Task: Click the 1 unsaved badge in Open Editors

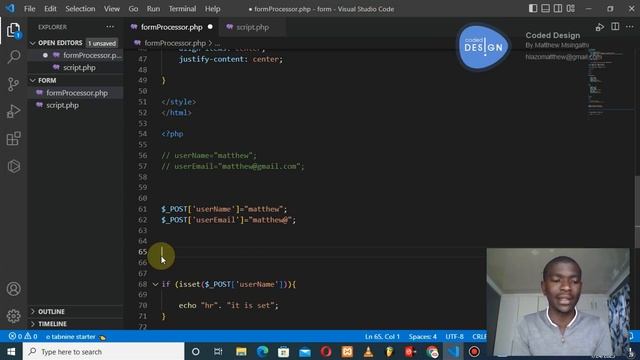Action: click(102, 43)
